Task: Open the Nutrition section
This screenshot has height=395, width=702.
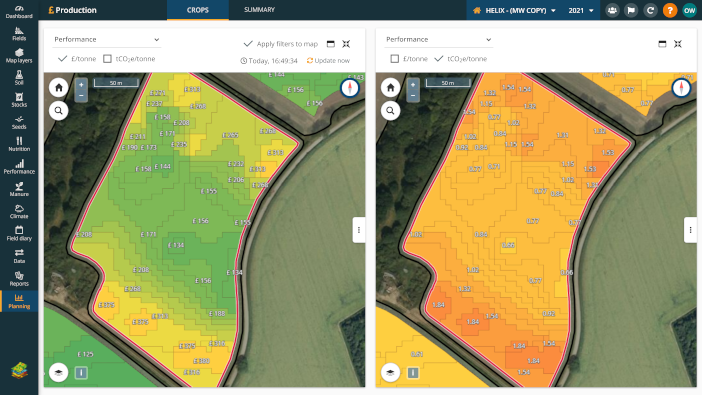Action: 19,144
